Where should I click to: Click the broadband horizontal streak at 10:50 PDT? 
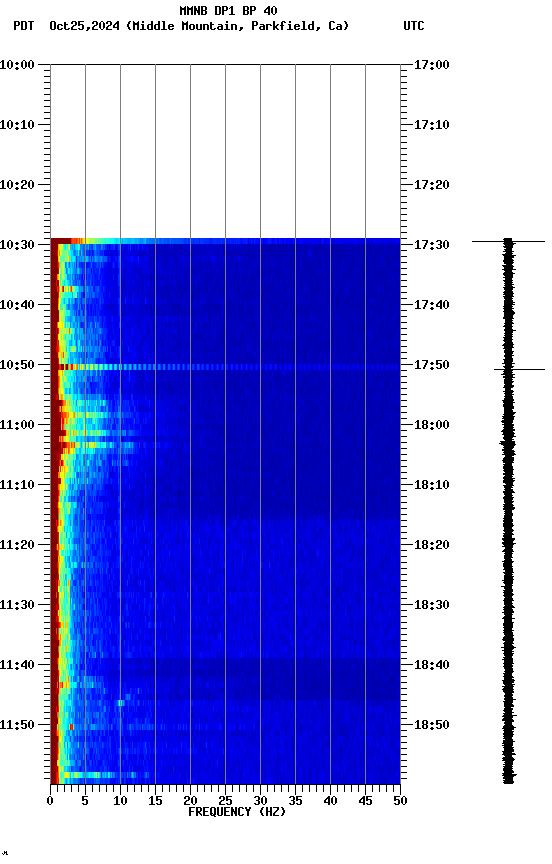pyautogui.click(x=225, y=367)
